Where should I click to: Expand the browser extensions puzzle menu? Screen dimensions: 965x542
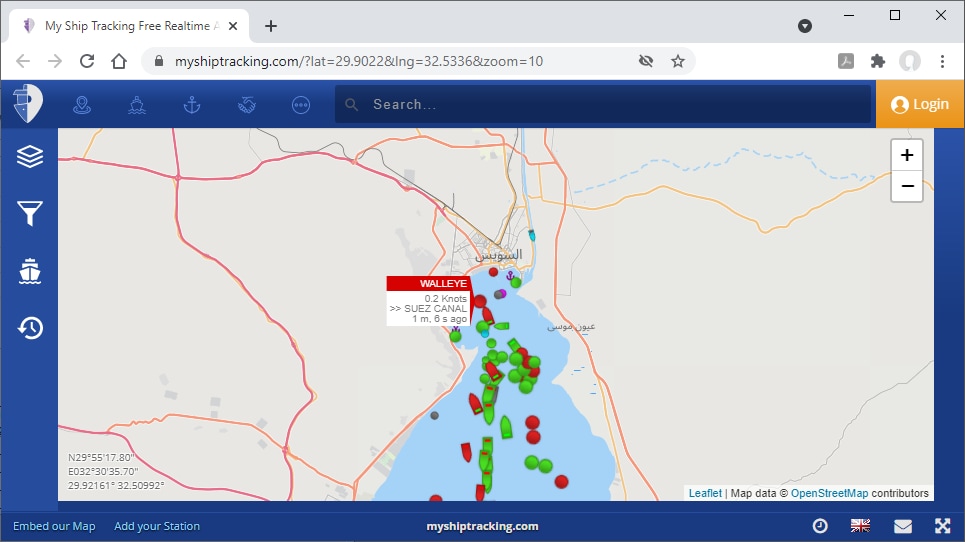[x=878, y=61]
